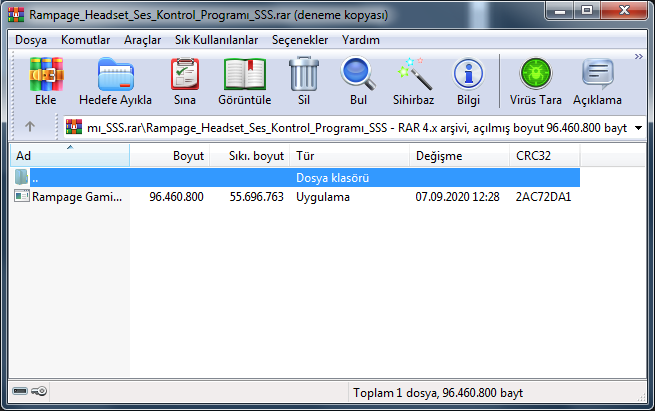The height and width of the screenshot is (411, 655).
Task: Show archive Bilgi info icon
Action: pyautogui.click(x=468, y=74)
